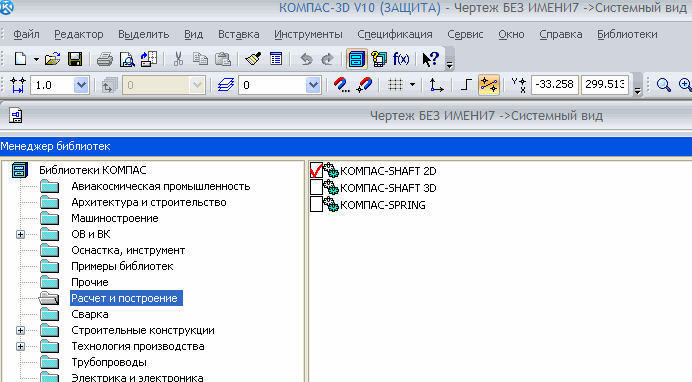Toggle the grid display

pos(395,85)
